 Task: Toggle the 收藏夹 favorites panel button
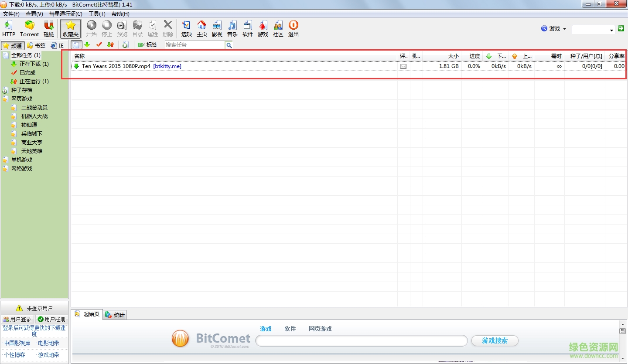coord(70,28)
